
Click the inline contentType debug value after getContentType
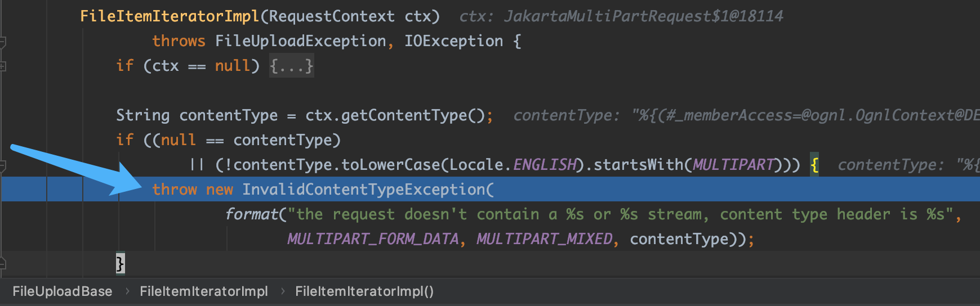click(746, 115)
